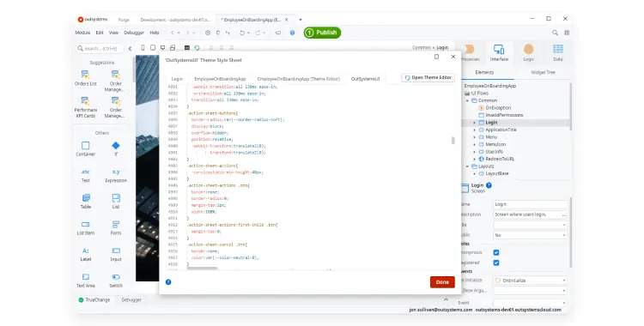Open the Interface layer tab

coord(499,53)
